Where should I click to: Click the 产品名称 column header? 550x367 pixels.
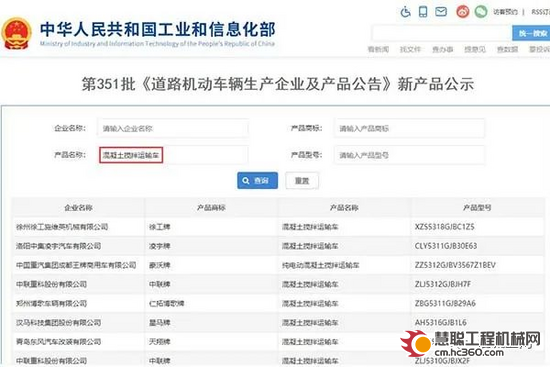click(x=344, y=208)
